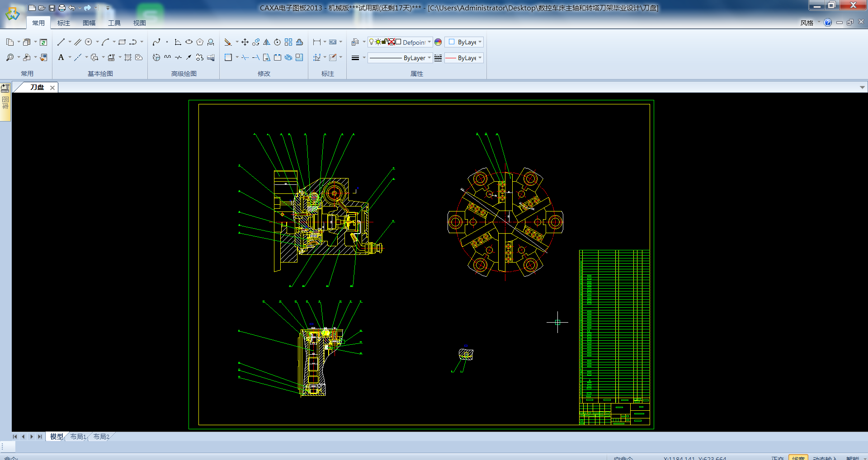Click the text annotation tool A
The width and height of the screenshot is (868, 460).
click(x=61, y=57)
